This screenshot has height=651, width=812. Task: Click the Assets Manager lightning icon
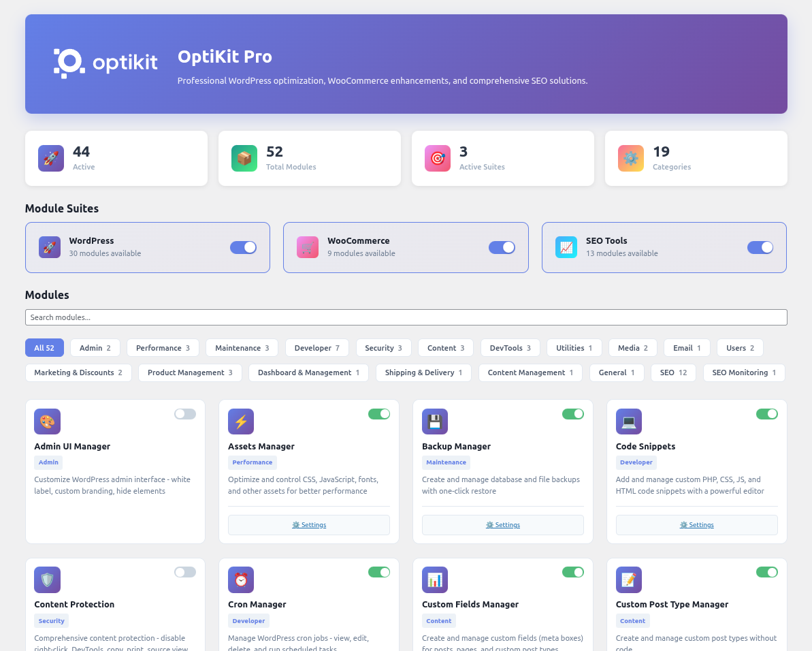click(x=241, y=422)
